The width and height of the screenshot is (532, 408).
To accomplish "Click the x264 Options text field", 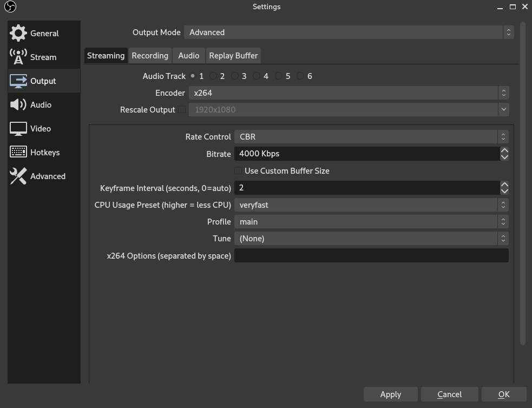I will [x=371, y=255].
